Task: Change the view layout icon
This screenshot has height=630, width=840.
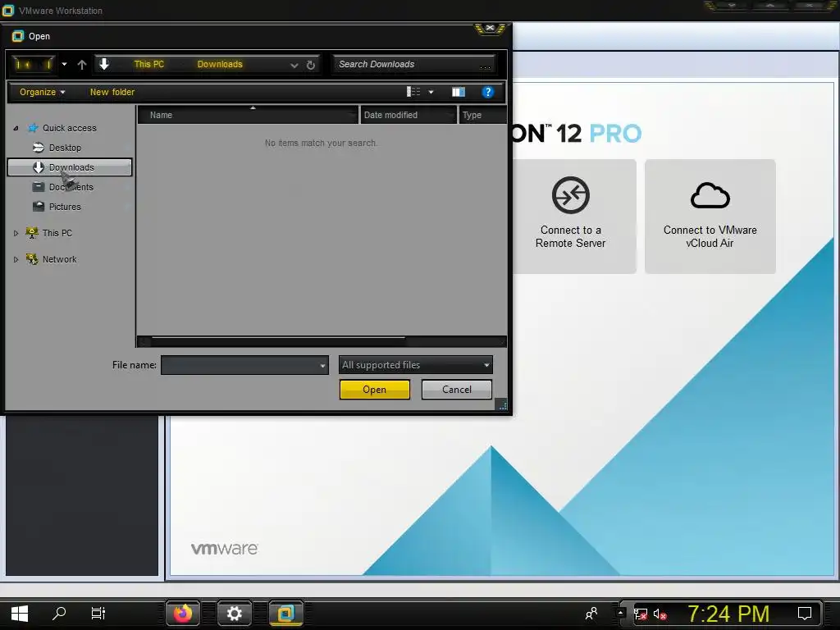Action: coord(413,92)
